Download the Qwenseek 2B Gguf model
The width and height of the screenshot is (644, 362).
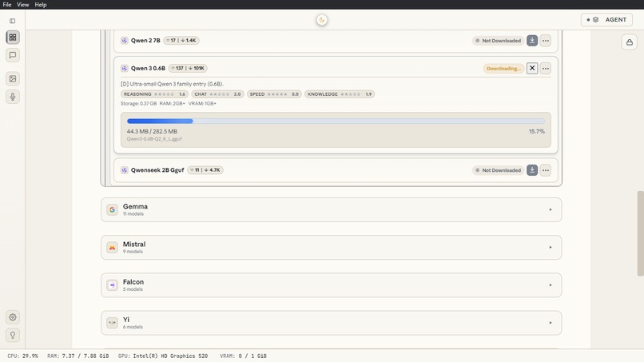[532, 170]
